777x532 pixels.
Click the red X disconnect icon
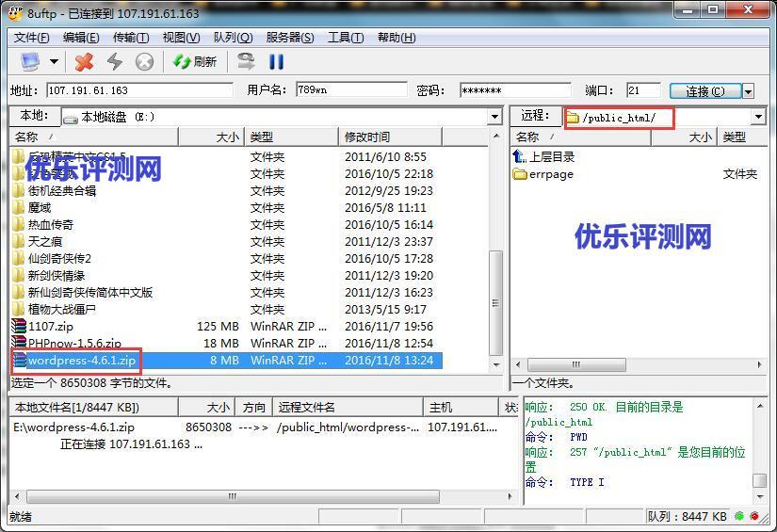85,62
